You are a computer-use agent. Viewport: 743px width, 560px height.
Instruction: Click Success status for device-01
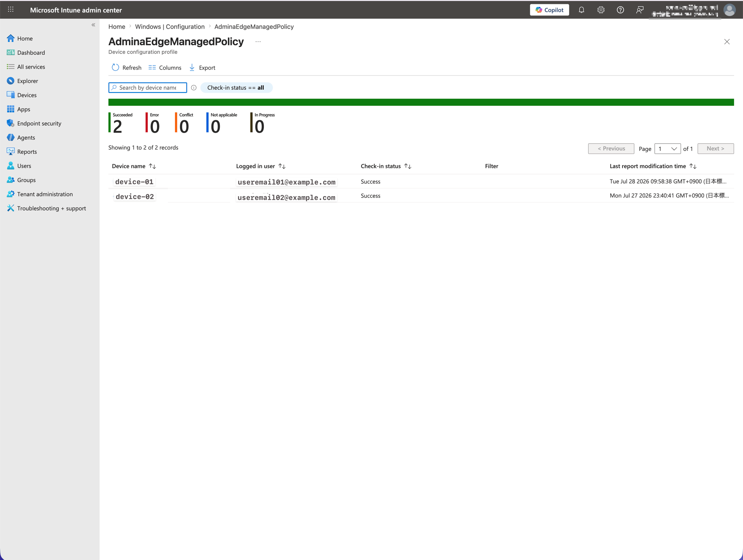370,182
